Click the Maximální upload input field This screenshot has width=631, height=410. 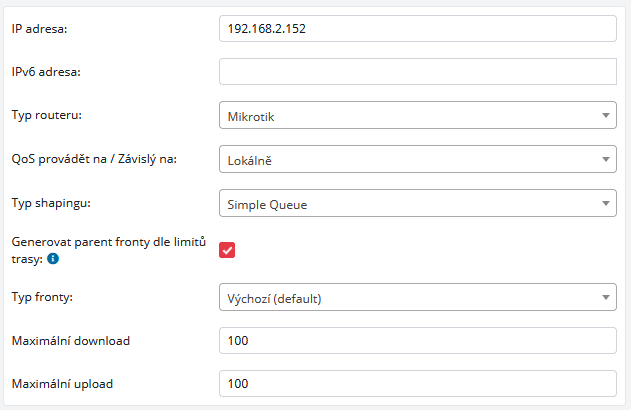click(x=417, y=383)
